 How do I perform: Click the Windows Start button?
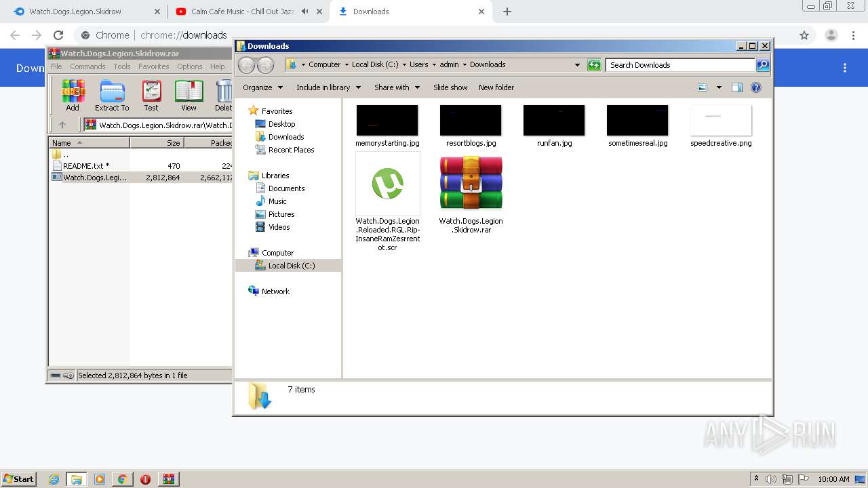coord(18,479)
